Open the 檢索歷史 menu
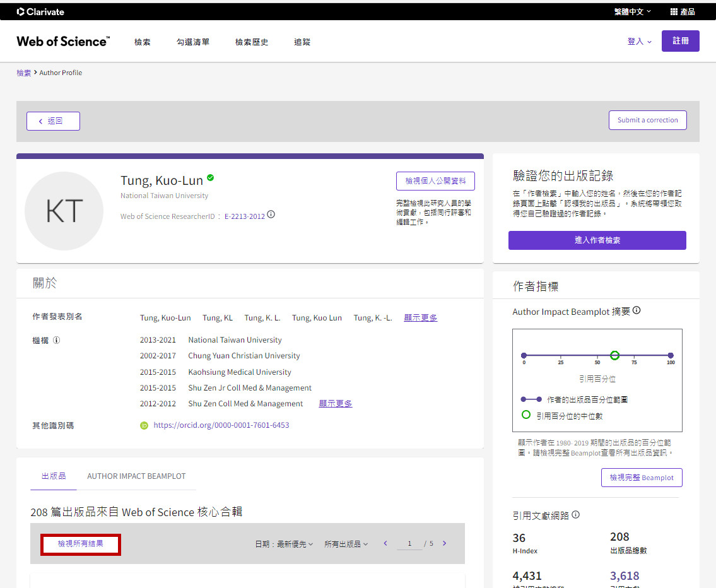Viewport: 716px width, 588px height. tap(251, 42)
